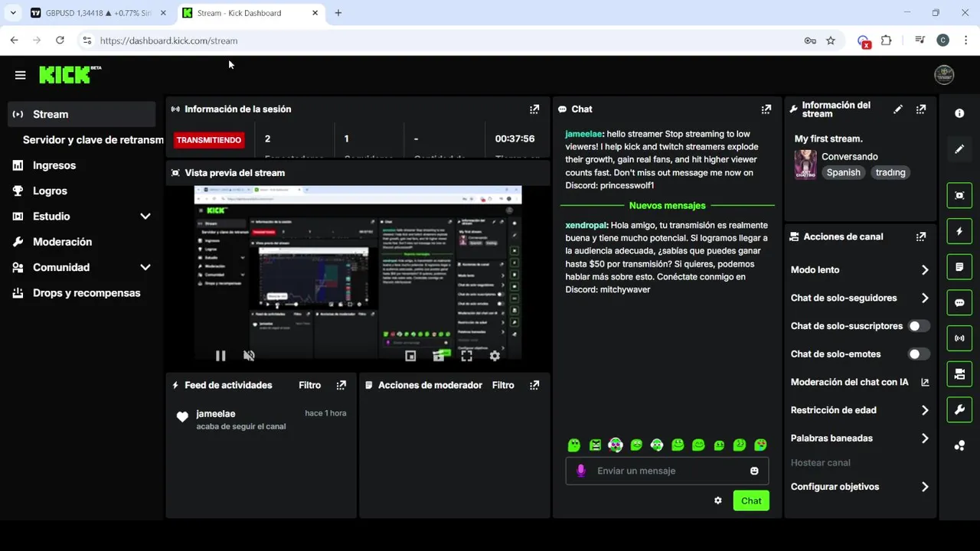Open picture-in-picture for the stream preview
The image size is (980, 551).
410,356
